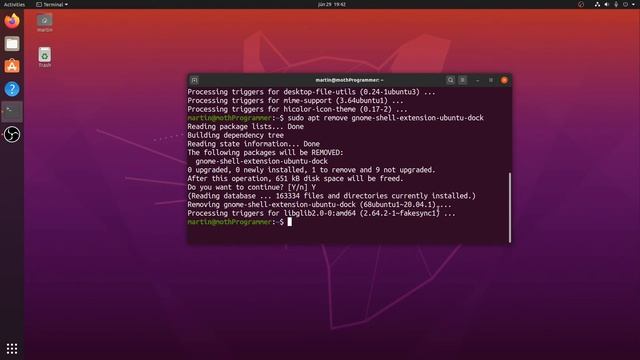Click 'Building dependency tree' line
This screenshot has height=360, width=640.
(x=236, y=135)
